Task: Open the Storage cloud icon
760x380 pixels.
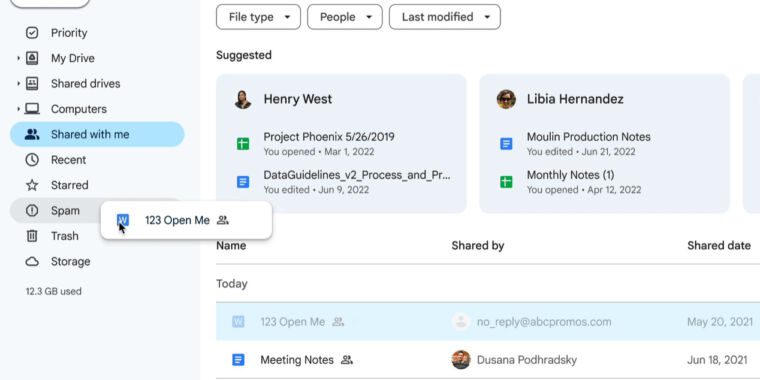Action: point(32,262)
